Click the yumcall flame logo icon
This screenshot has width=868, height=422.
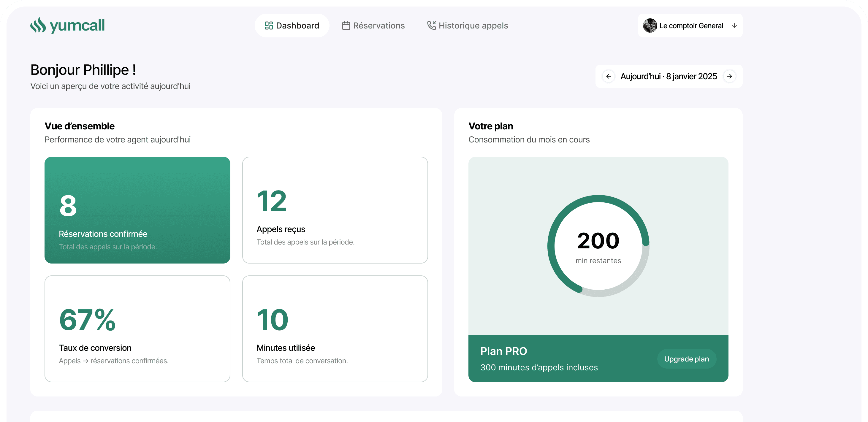pos(38,25)
